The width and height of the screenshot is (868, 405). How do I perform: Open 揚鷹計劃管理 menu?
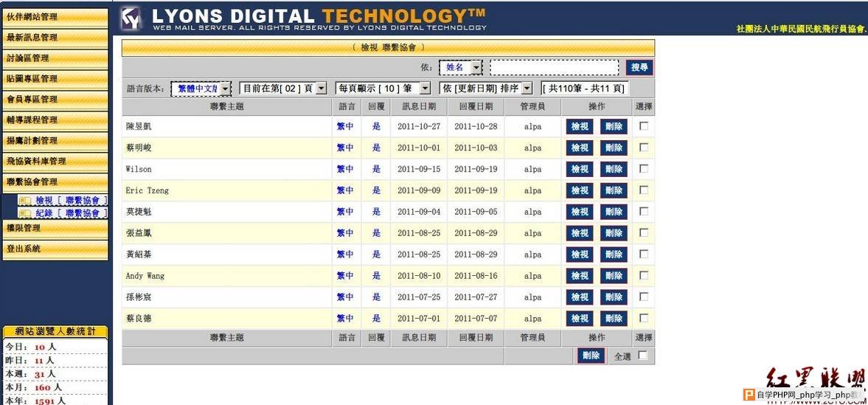click(x=55, y=140)
